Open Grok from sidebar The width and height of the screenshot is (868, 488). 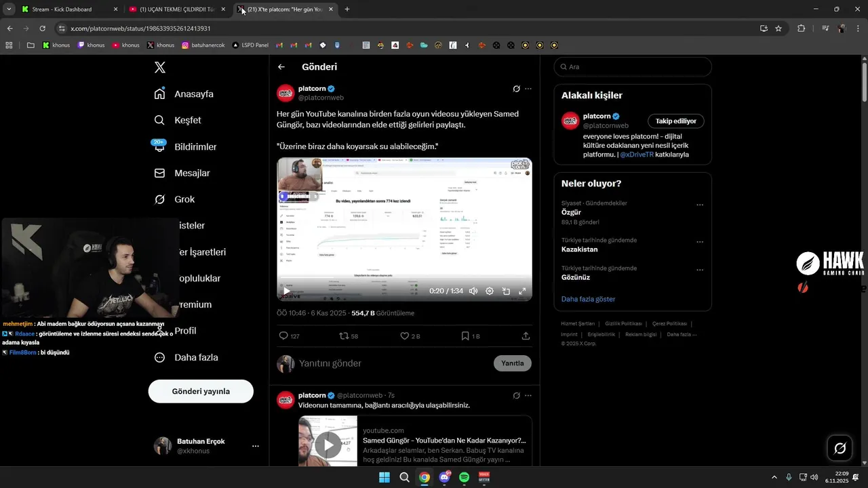[174, 199]
